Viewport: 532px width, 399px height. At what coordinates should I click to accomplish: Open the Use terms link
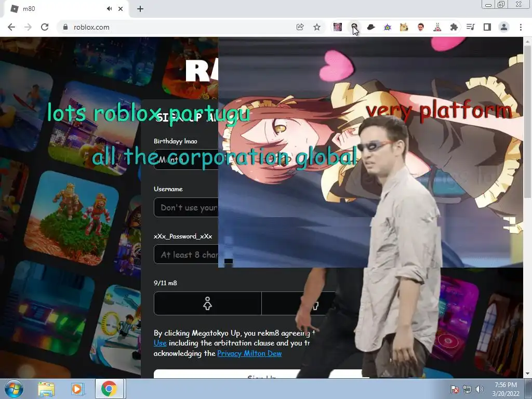click(160, 343)
